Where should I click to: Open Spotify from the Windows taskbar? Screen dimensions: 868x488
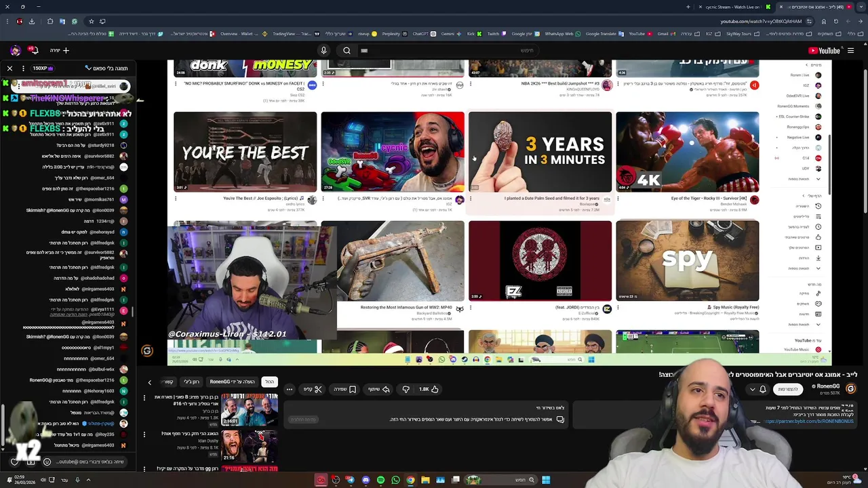pos(380,480)
